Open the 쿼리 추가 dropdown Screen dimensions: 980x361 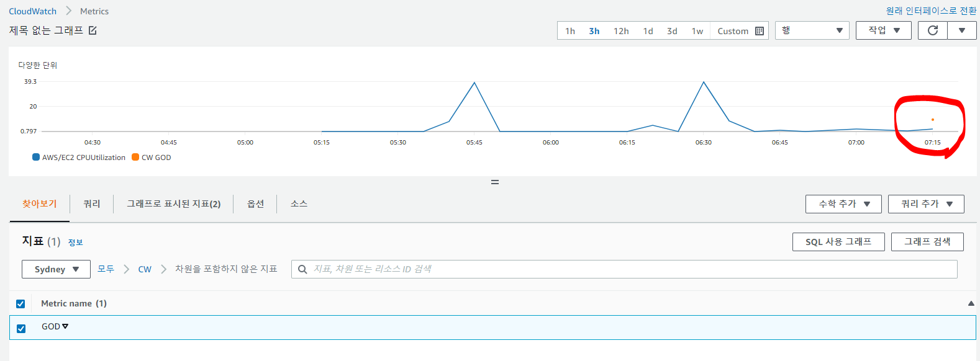click(926, 204)
